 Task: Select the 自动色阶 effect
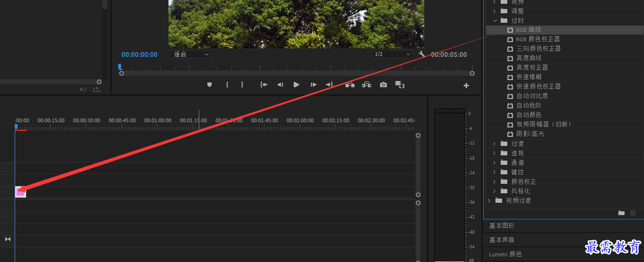[x=529, y=105]
